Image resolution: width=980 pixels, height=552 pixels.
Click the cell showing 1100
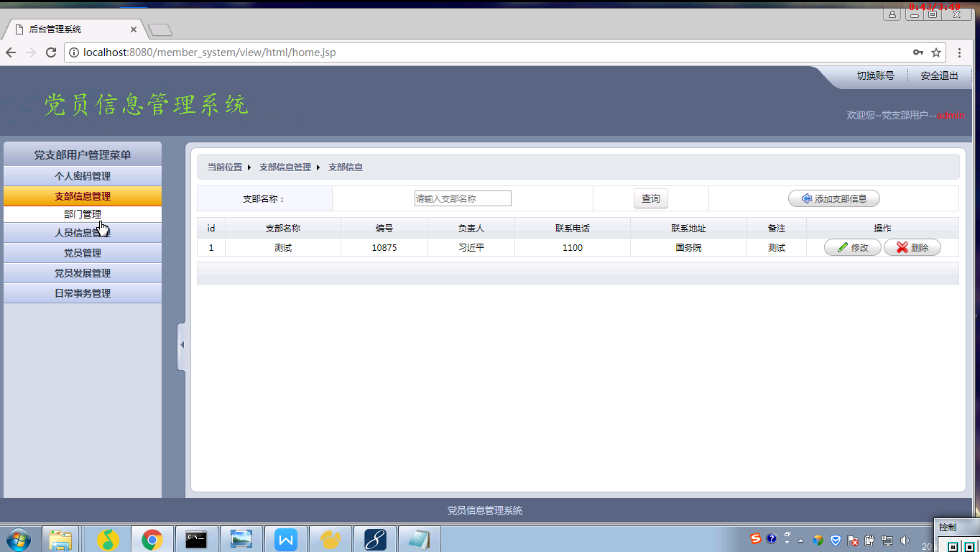pyautogui.click(x=573, y=247)
